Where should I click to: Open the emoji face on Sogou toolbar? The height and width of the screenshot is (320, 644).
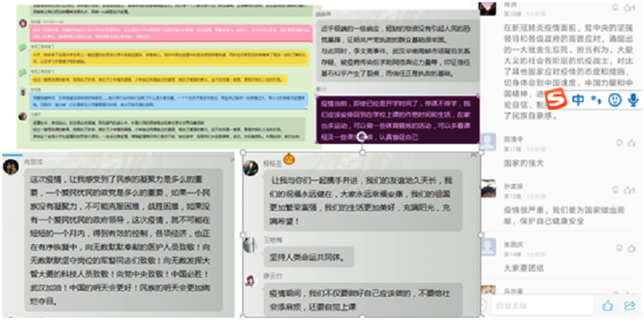click(615, 101)
